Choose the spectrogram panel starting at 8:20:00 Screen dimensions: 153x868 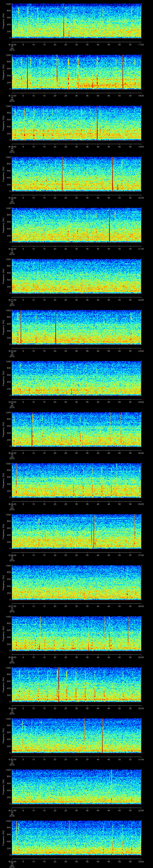(77, 225)
